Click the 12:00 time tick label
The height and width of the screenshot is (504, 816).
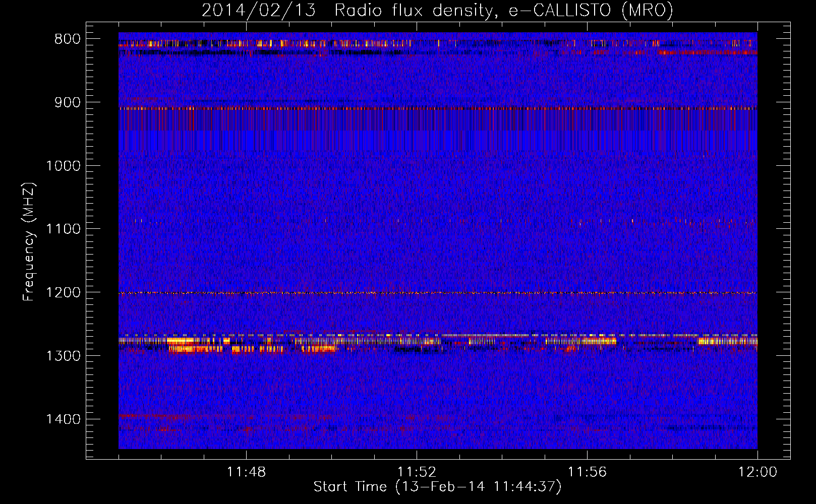tap(757, 472)
